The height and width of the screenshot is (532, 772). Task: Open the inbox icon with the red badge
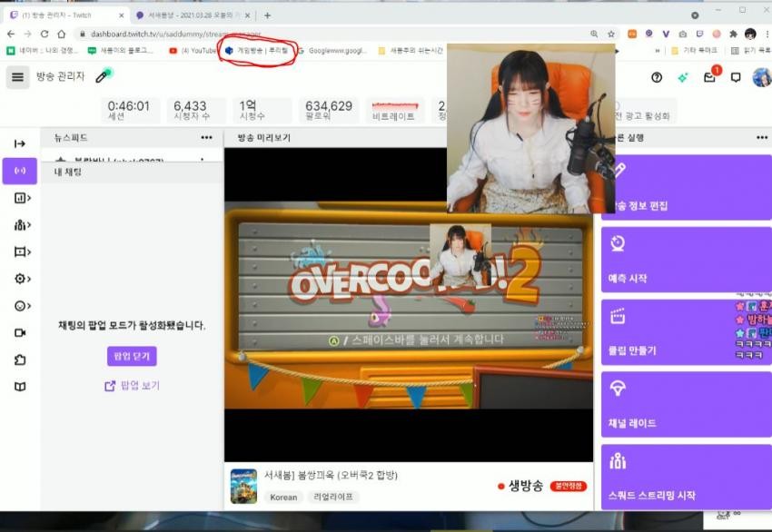point(710,77)
